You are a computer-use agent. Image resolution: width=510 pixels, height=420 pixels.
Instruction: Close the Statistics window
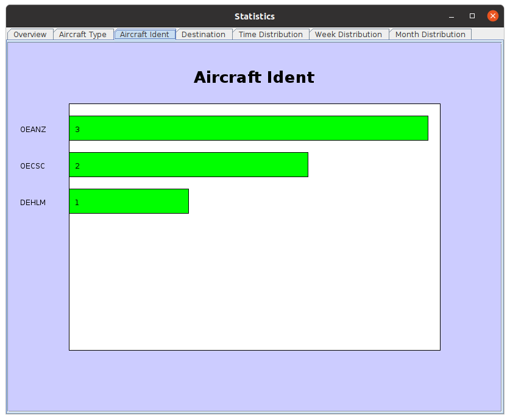click(x=492, y=16)
